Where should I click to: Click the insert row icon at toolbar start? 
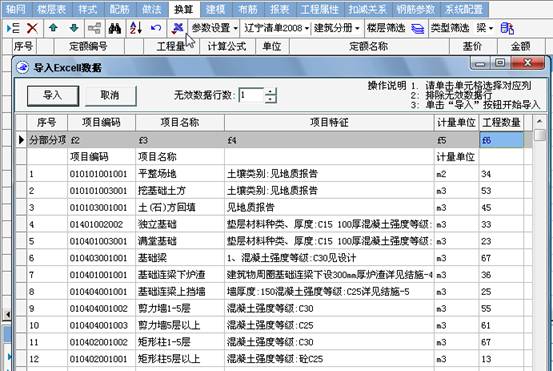13,28
